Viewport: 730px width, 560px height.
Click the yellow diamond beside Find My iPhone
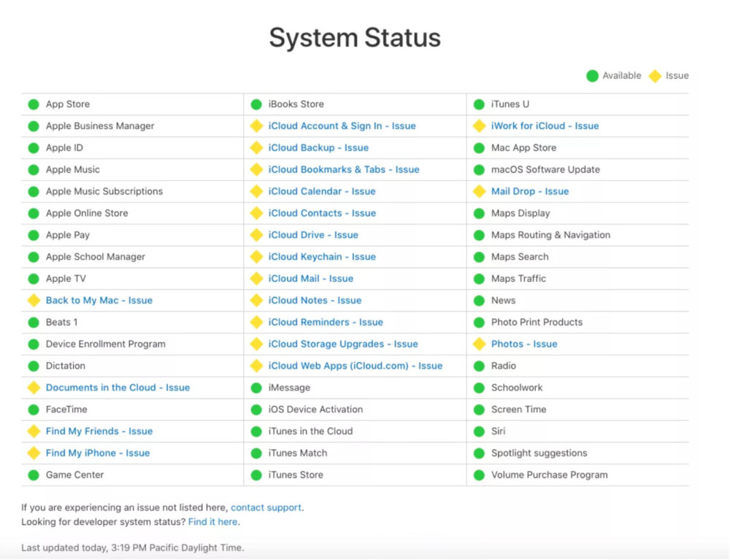point(34,453)
